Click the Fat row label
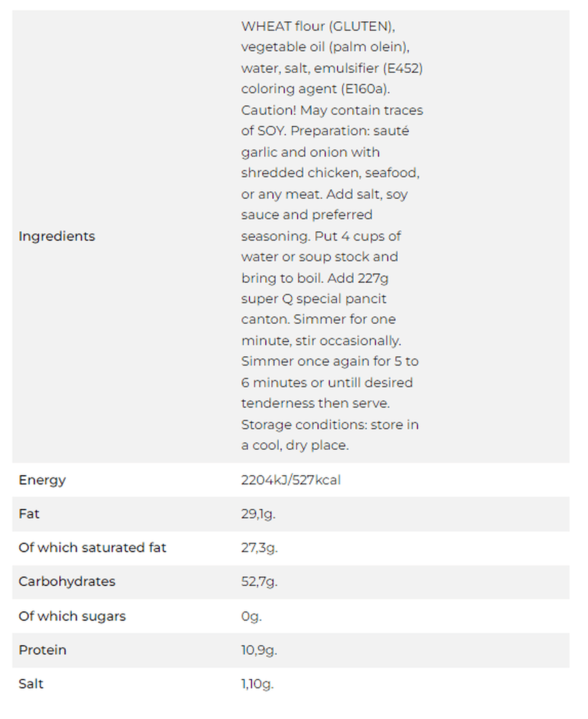Image resolution: width=588 pixels, height=719 pixels. [x=29, y=514]
